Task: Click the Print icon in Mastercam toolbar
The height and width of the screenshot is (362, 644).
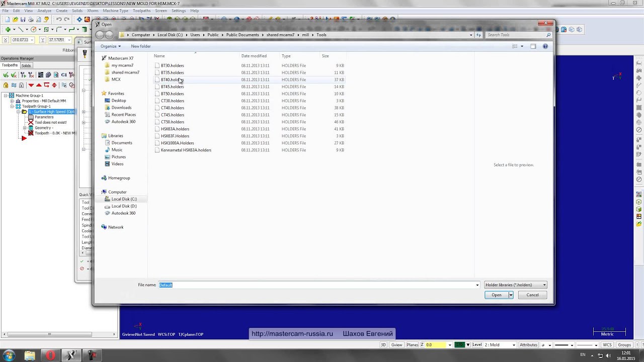Action: tap(31, 20)
